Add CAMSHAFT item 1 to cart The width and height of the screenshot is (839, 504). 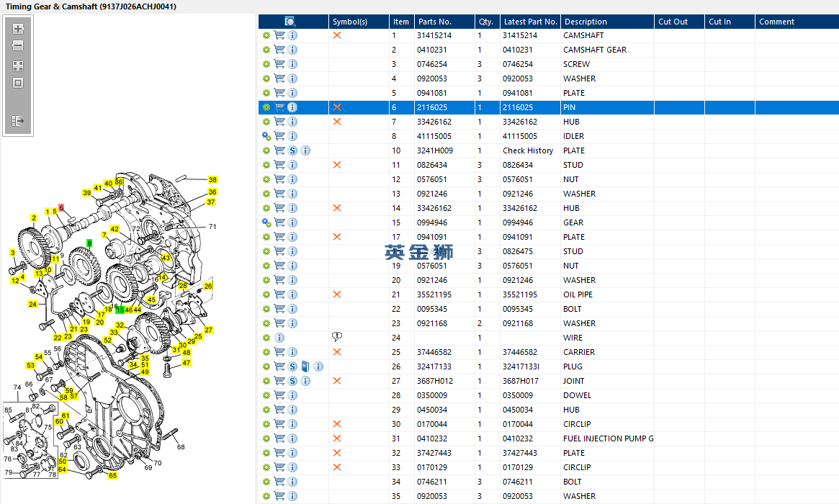click(279, 35)
